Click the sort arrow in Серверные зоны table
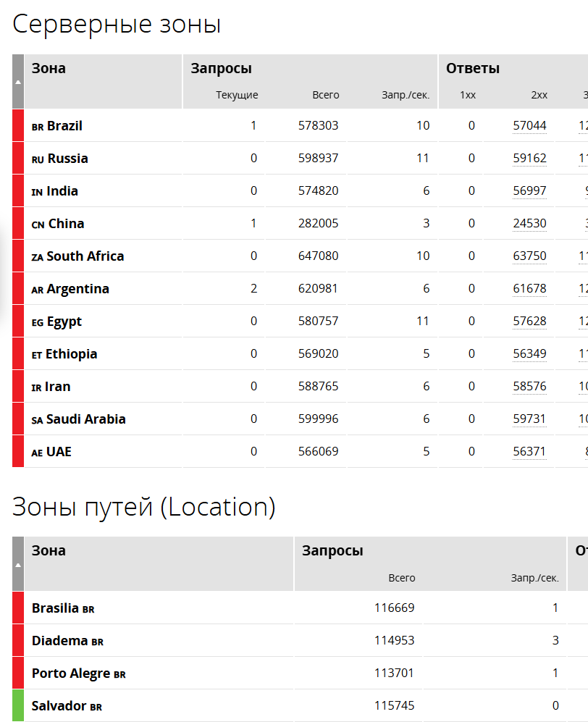 [18, 82]
